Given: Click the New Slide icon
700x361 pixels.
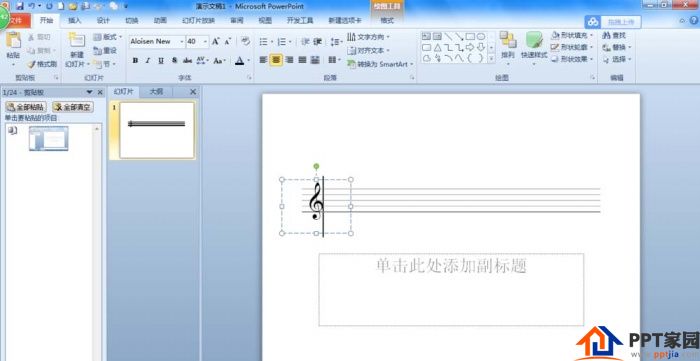Looking at the screenshot, I should click(77, 40).
